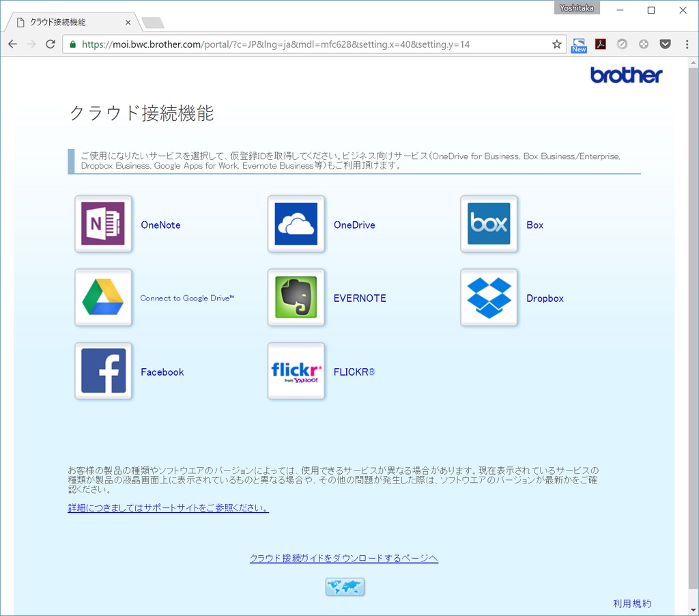Go forward with the browser arrow
This screenshot has width=699, height=616.
[x=31, y=44]
